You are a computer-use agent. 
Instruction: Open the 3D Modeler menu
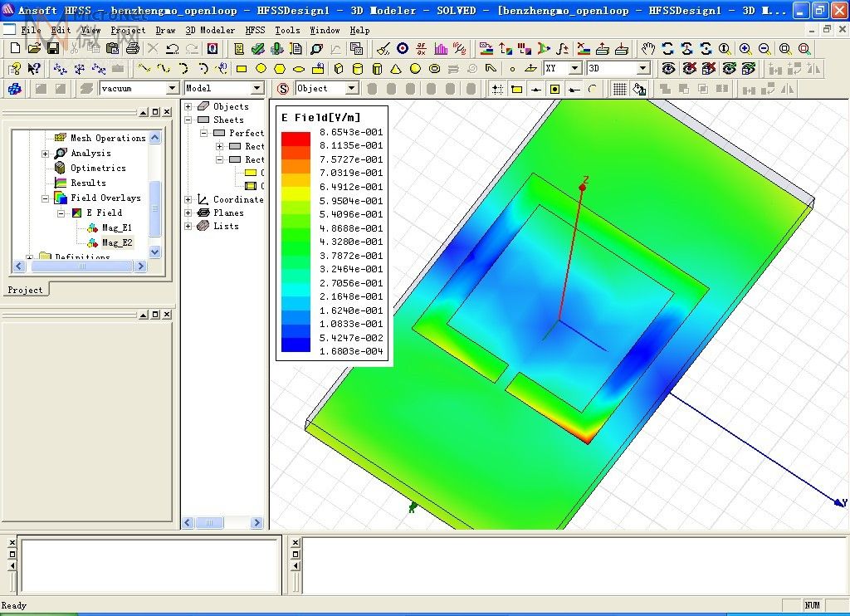coord(210,31)
